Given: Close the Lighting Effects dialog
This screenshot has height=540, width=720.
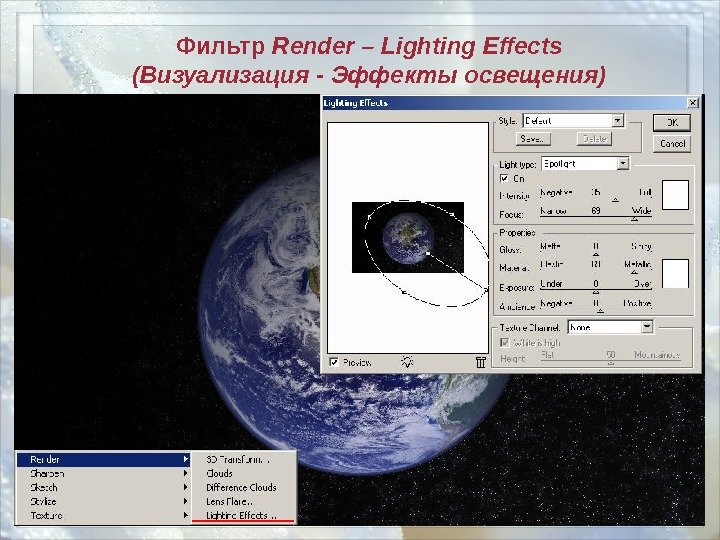Looking at the screenshot, I should [693, 102].
